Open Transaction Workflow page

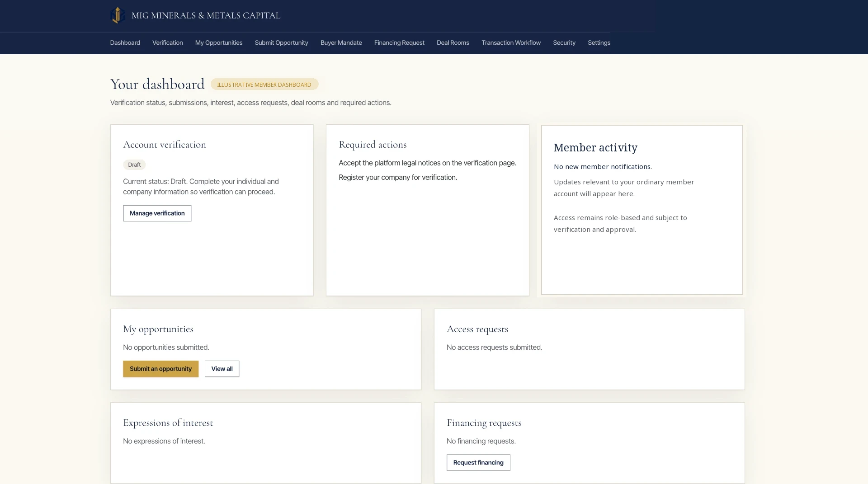tap(511, 42)
